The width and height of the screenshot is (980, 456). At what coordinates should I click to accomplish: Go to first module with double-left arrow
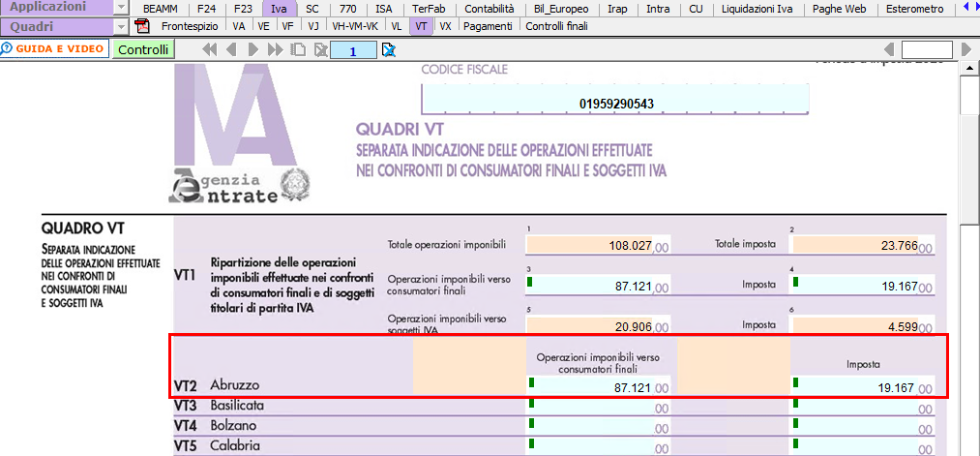pos(209,50)
